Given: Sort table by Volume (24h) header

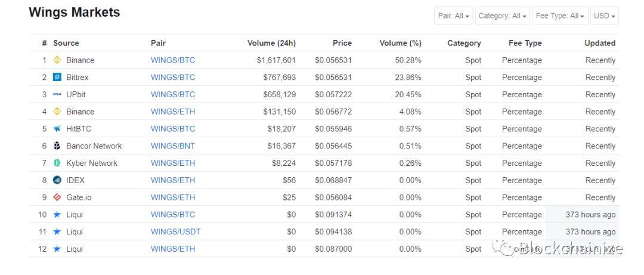Looking at the screenshot, I should pyautogui.click(x=271, y=43).
